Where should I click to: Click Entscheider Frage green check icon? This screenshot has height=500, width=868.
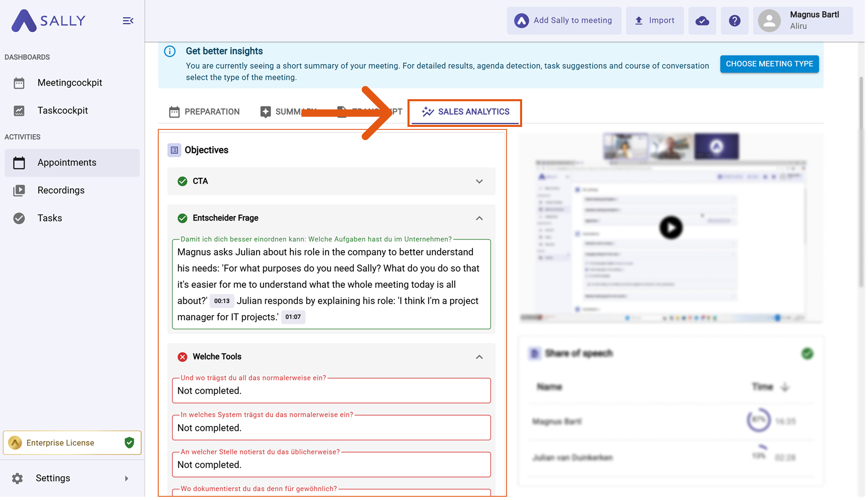tap(182, 218)
